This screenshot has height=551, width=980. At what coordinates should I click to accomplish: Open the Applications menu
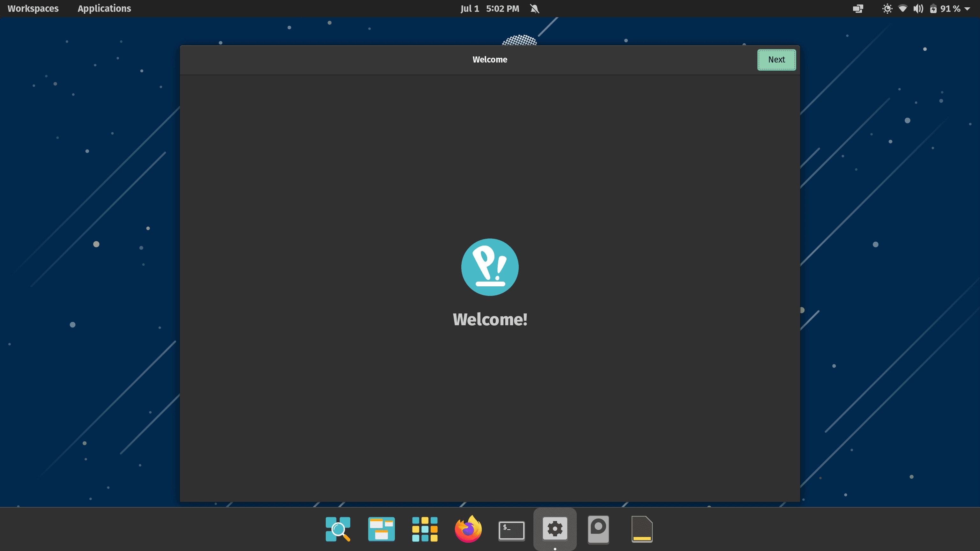(x=104, y=8)
